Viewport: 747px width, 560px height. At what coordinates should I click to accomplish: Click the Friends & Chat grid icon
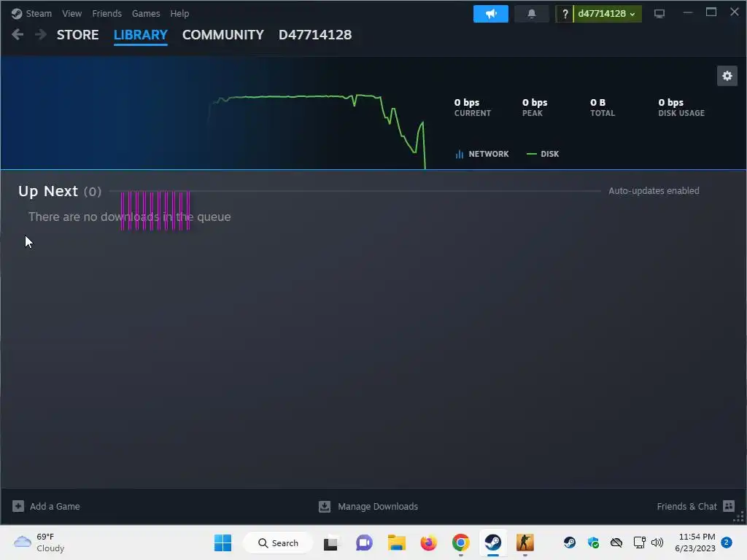click(x=729, y=506)
